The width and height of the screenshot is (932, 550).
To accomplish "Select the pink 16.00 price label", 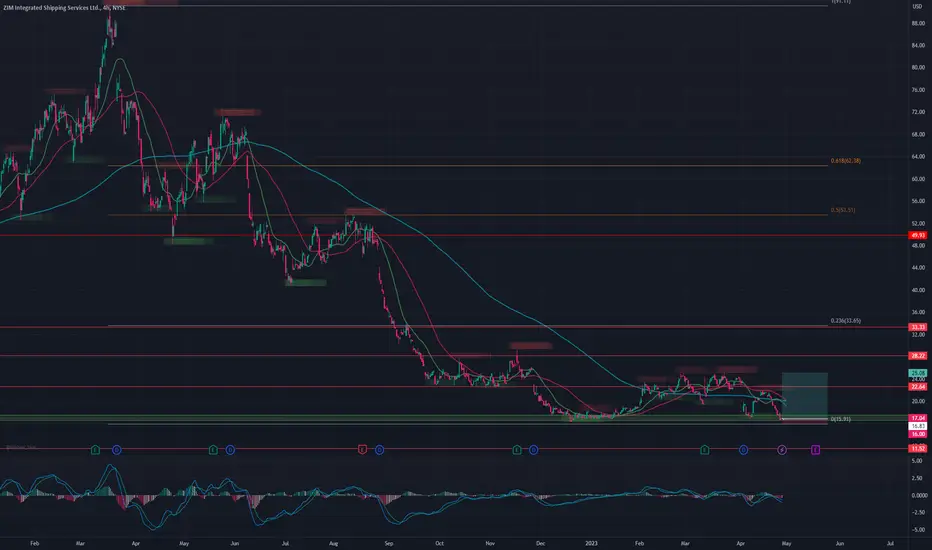I will point(918,434).
